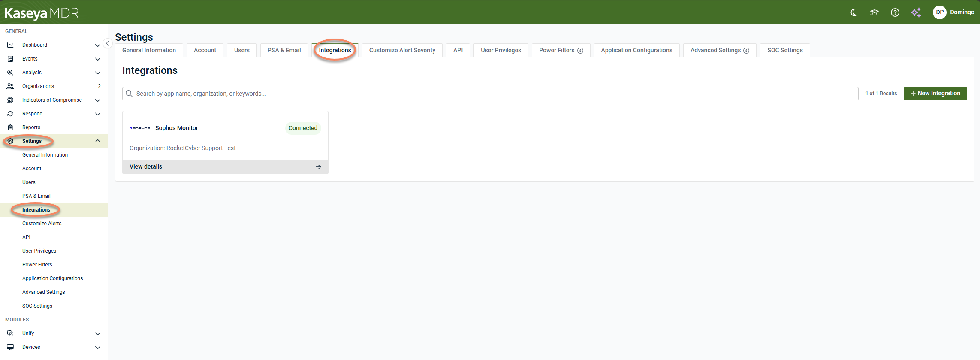
Task: Switch to the Users tab
Action: tap(242, 50)
